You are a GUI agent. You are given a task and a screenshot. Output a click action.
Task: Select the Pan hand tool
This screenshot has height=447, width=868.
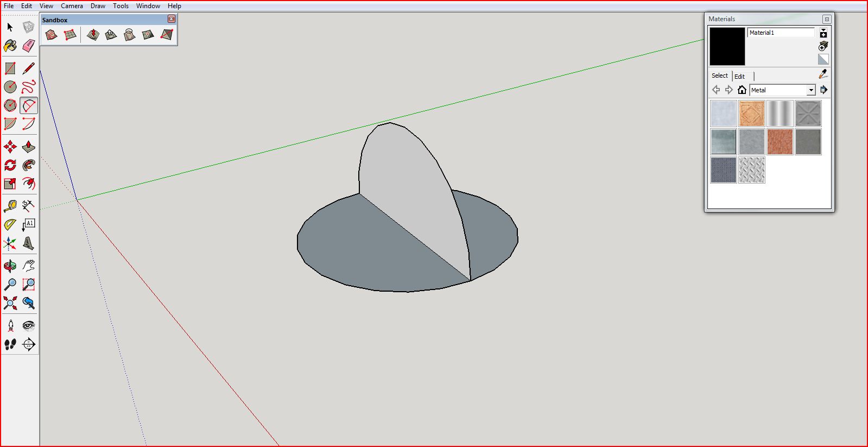click(28, 266)
